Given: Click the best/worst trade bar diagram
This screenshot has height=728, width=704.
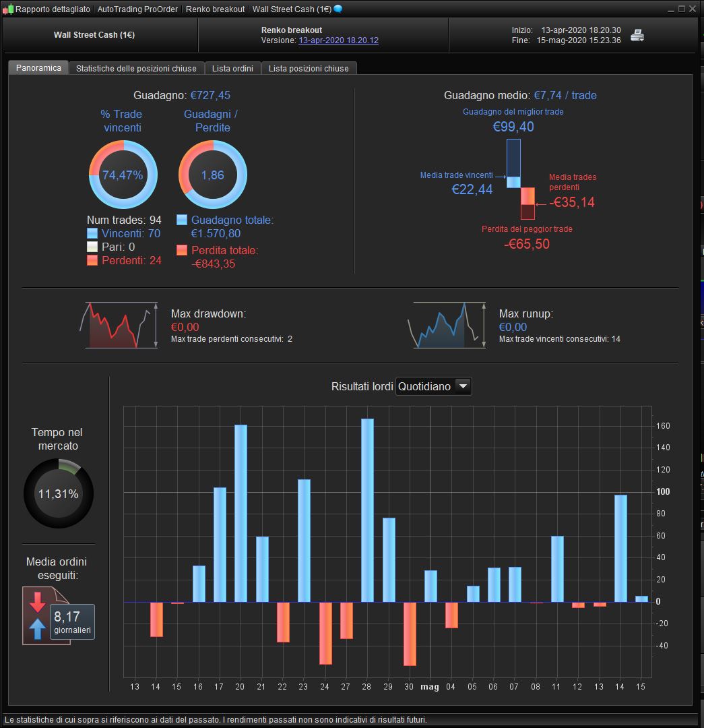Looking at the screenshot, I should (521, 179).
